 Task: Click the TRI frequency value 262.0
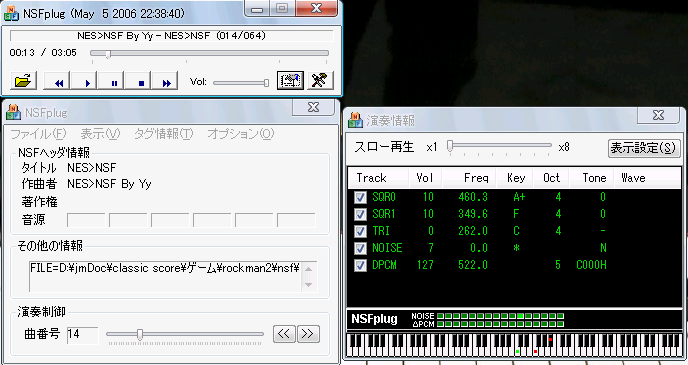(473, 231)
